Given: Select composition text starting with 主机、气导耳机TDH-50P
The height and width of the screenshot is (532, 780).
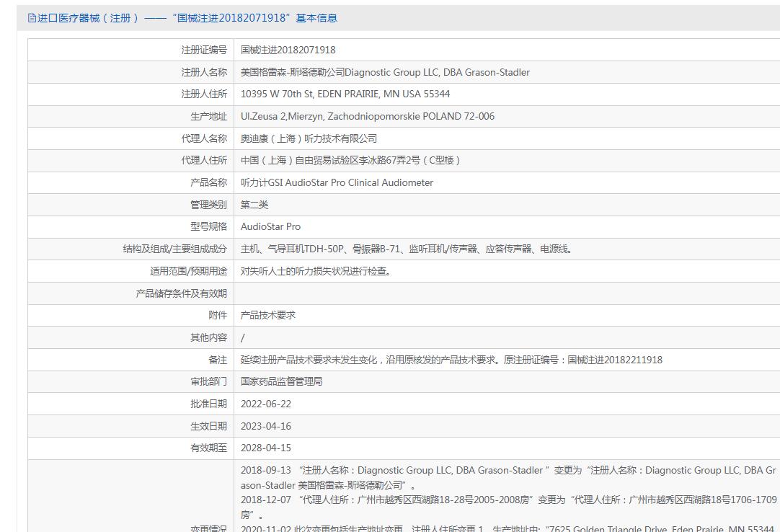Looking at the screenshot, I should click(407, 249).
